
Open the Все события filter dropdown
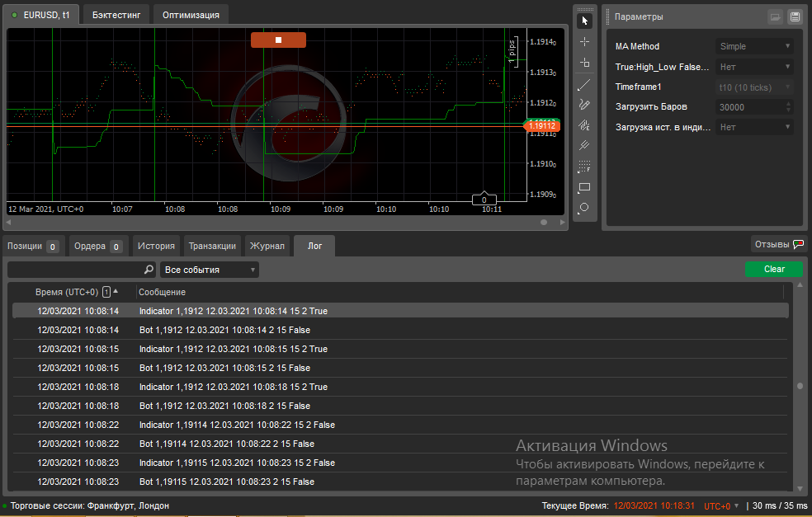coord(210,270)
